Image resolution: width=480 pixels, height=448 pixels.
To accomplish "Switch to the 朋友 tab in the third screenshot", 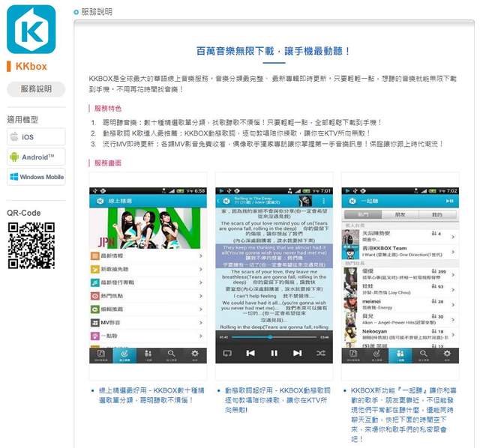I will pos(399,214).
